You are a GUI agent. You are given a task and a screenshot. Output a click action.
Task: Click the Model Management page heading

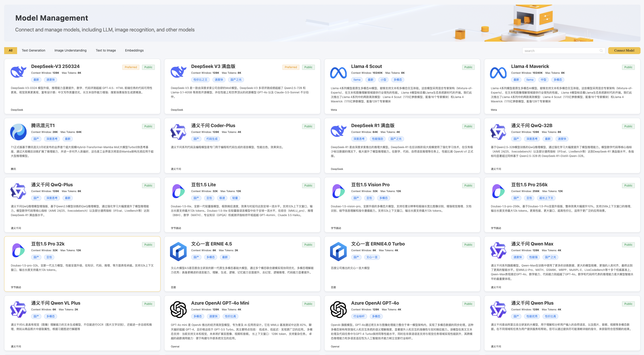point(52,18)
